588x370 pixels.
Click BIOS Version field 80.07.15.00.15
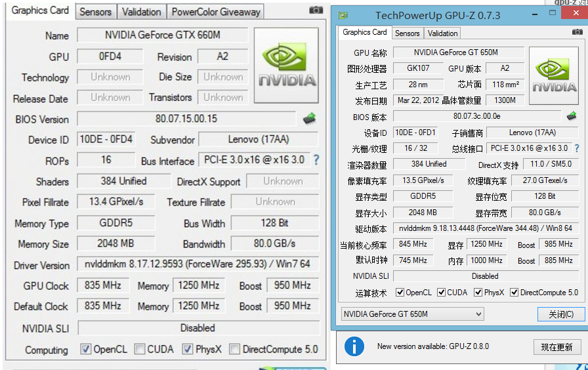tap(186, 119)
